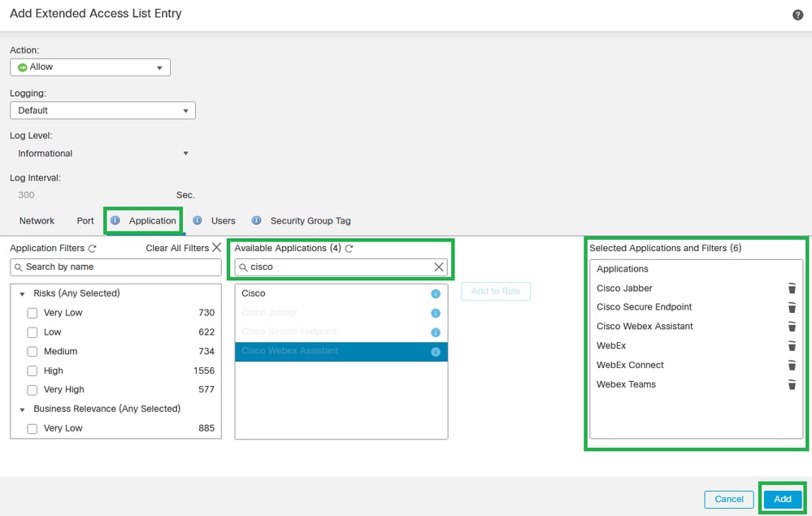View info icon for Cisco Webex Assistant
Image resolution: width=812 pixels, height=516 pixels.
[435, 351]
